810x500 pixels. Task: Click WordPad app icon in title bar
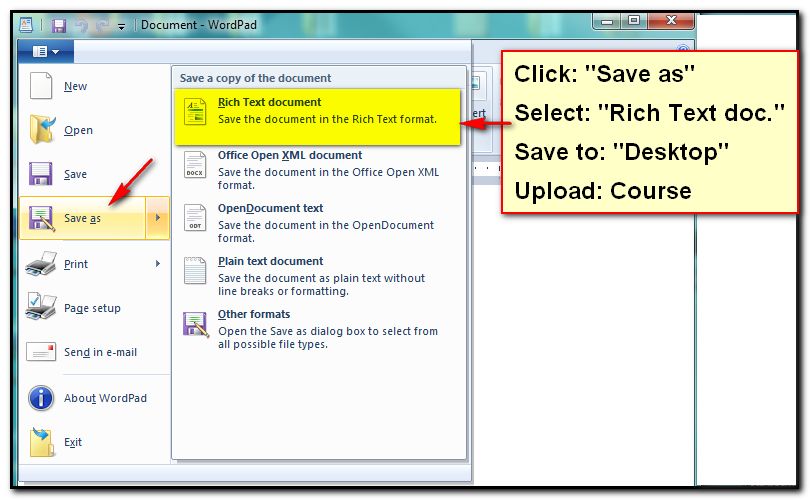tap(25, 25)
